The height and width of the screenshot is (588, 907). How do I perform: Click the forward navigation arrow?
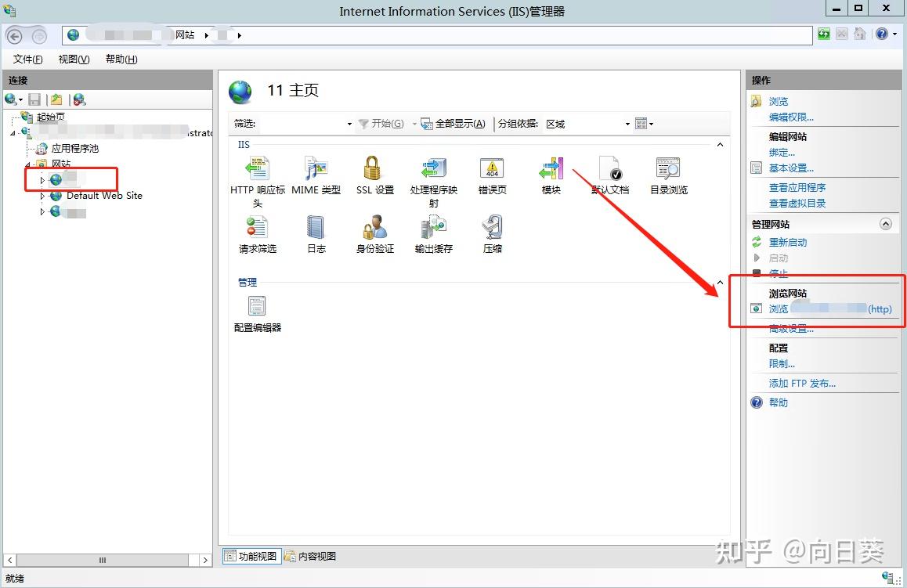[38, 36]
